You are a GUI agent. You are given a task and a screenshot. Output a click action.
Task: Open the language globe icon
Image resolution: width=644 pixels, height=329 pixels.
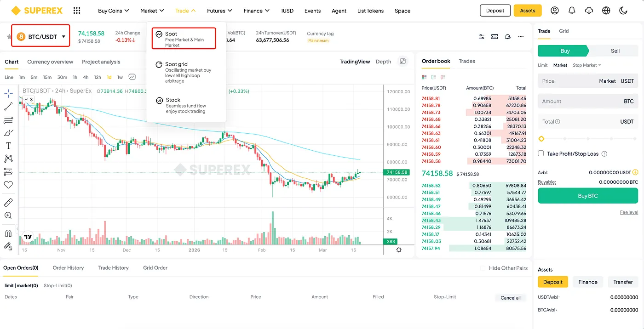pyautogui.click(x=606, y=11)
